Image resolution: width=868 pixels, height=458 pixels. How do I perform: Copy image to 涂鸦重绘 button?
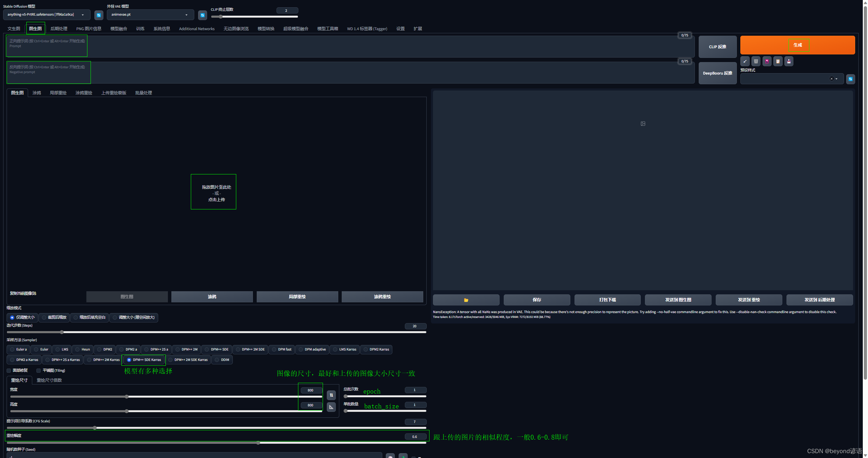coord(382,297)
